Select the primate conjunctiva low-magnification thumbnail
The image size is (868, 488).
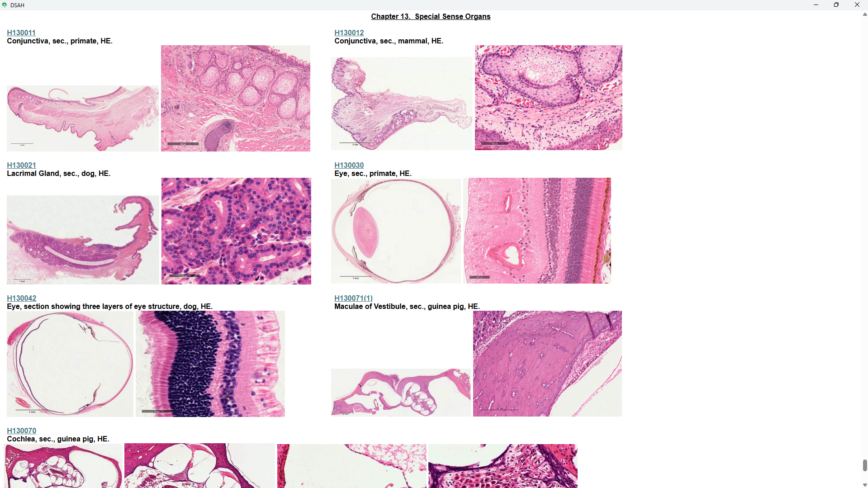click(83, 118)
